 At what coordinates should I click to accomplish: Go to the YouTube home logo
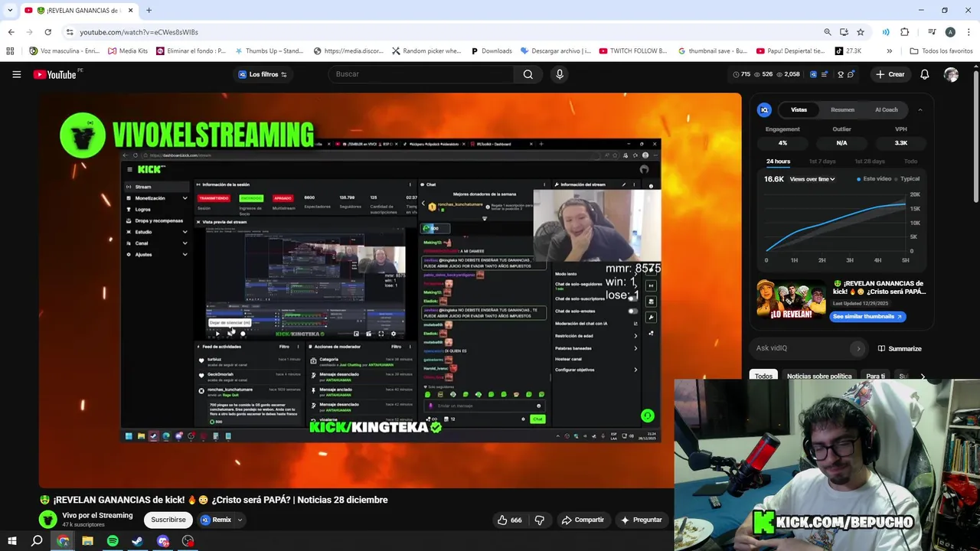click(54, 74)
